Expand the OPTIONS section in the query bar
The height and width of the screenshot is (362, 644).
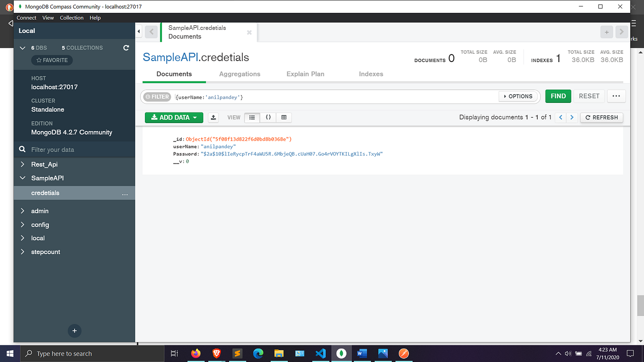[518, 96]
